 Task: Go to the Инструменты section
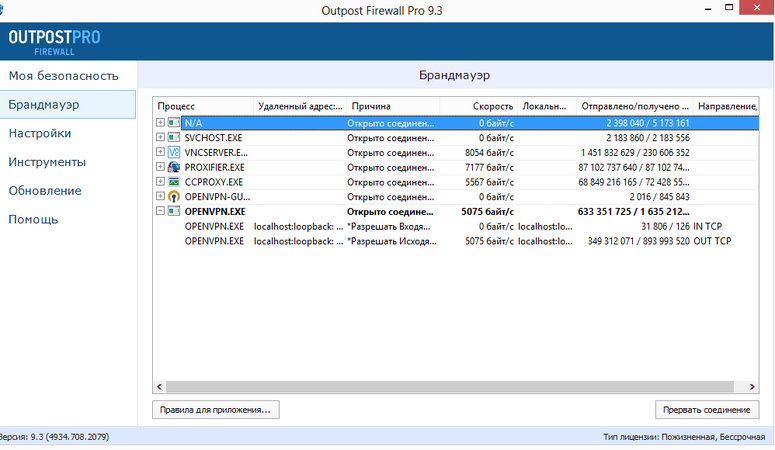click(47, 162)
